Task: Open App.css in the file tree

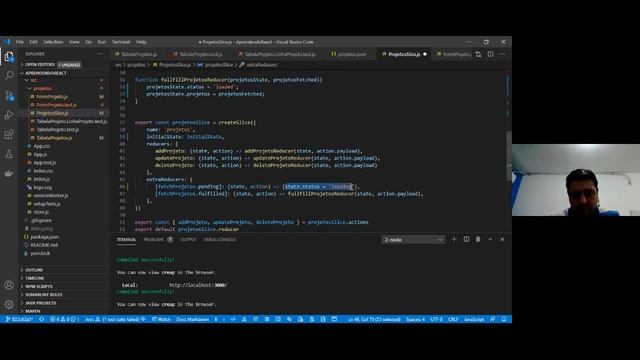Action: (42, 146)
